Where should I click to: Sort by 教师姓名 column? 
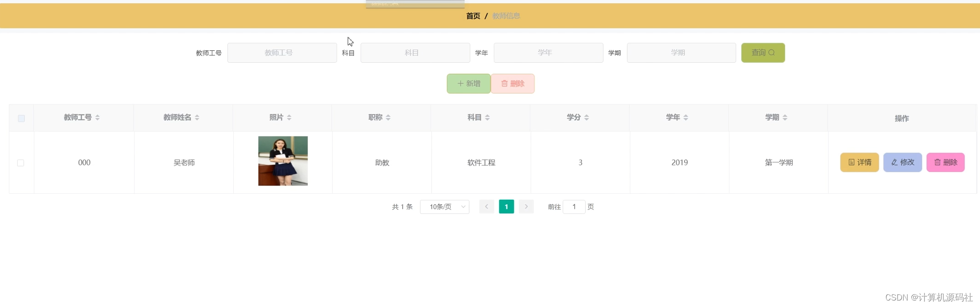pyautogui.click(x=197, y=118)
